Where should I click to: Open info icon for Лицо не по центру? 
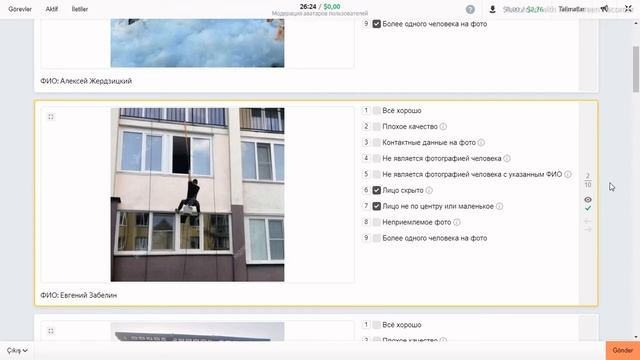click(x=500, y=206)
